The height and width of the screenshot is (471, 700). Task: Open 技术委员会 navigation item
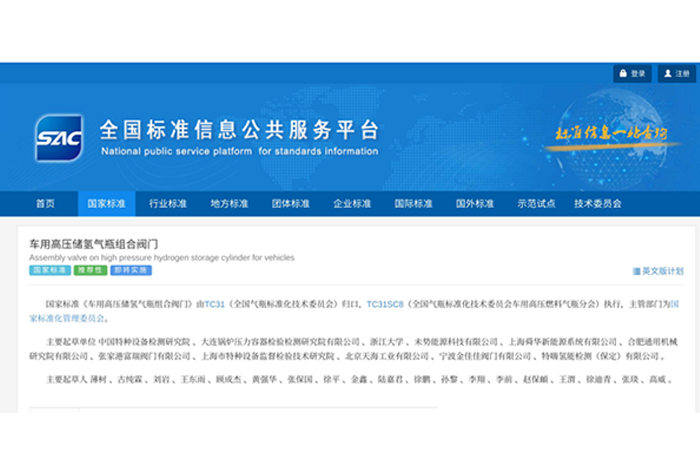tap(598, 204)
